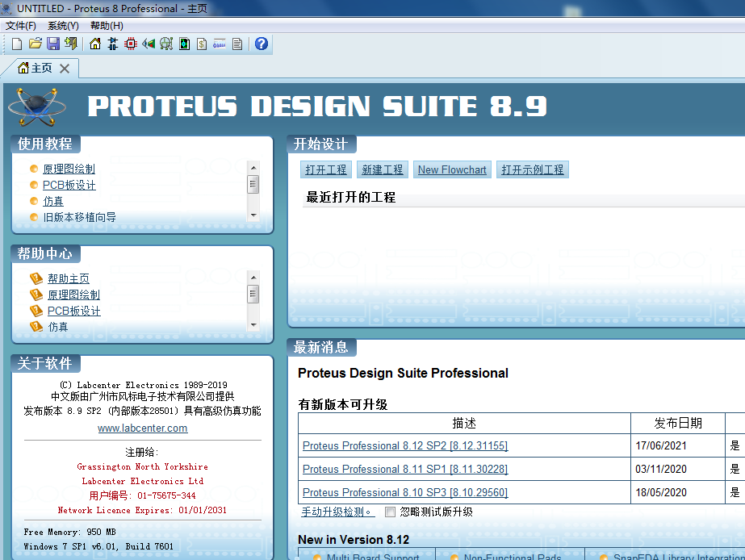
Task: Create a new project from the toolbar
Action: pyautogui.click(x=17, y=44)
